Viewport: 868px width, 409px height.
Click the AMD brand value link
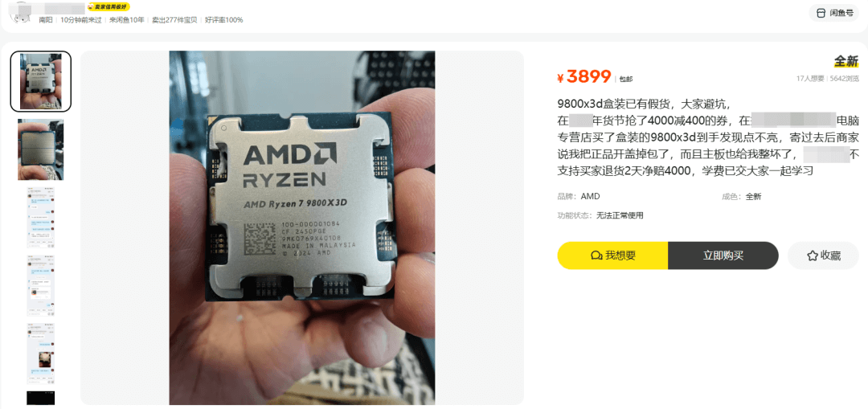[x=590, y=196]
